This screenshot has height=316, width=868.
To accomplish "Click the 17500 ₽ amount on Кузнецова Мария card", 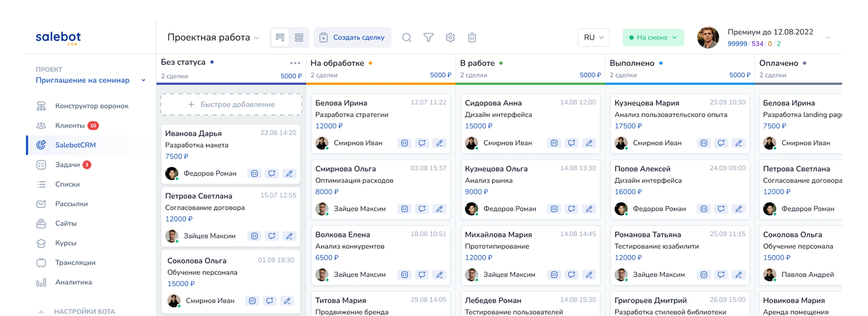I will click(628, 126).
